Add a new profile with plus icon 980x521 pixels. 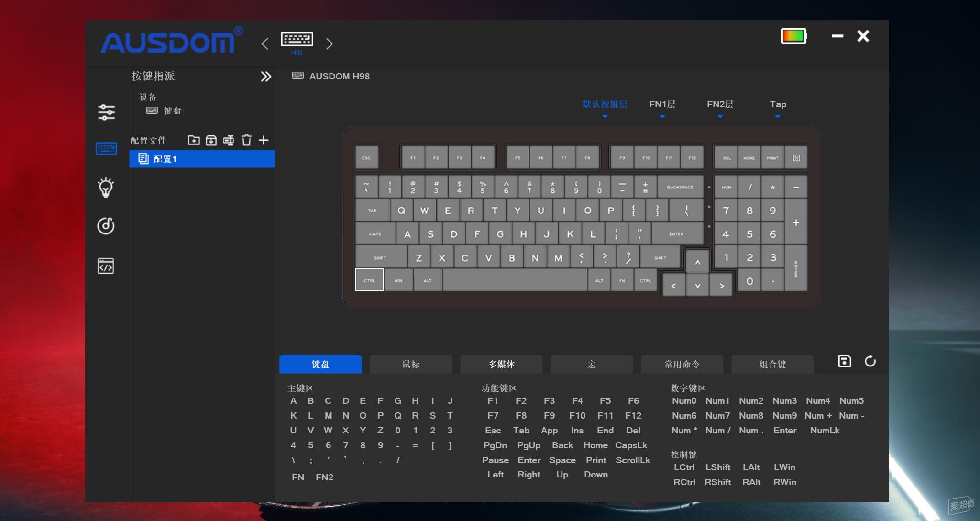(264, 140)
